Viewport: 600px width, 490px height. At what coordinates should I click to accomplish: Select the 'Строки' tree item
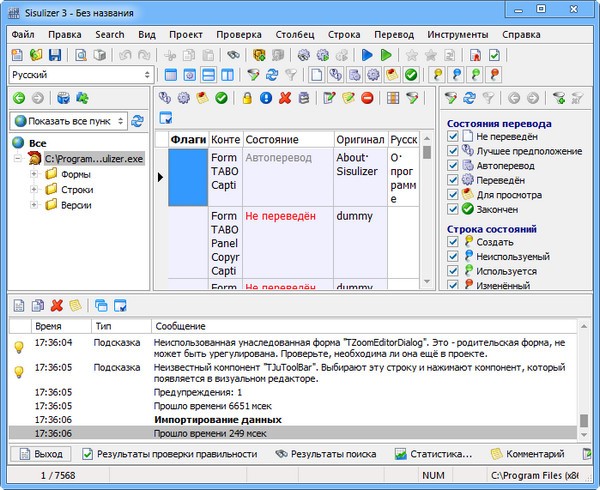(x=78, y=189)
